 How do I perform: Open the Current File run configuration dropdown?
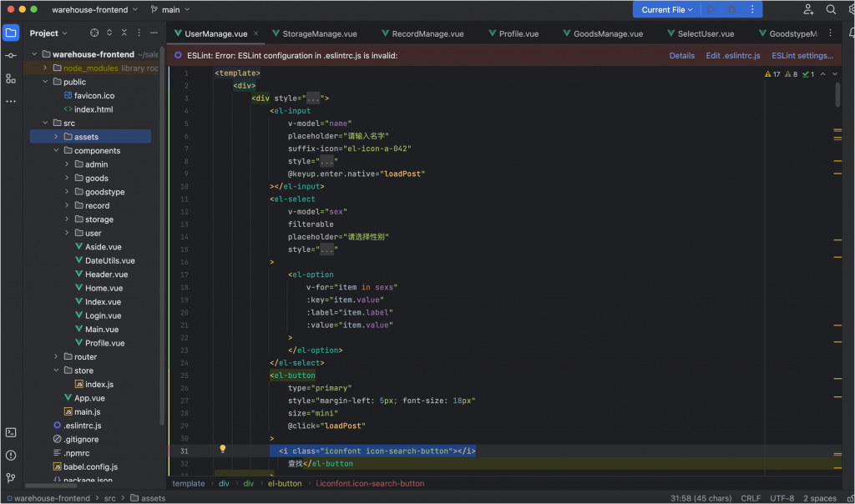click(667, 9)
